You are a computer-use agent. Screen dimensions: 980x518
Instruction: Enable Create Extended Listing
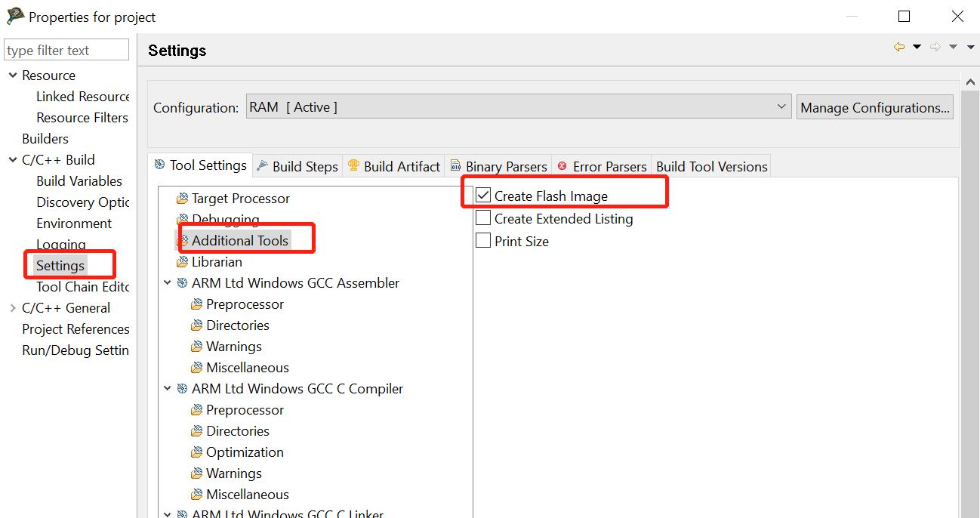tap(482, 218)
